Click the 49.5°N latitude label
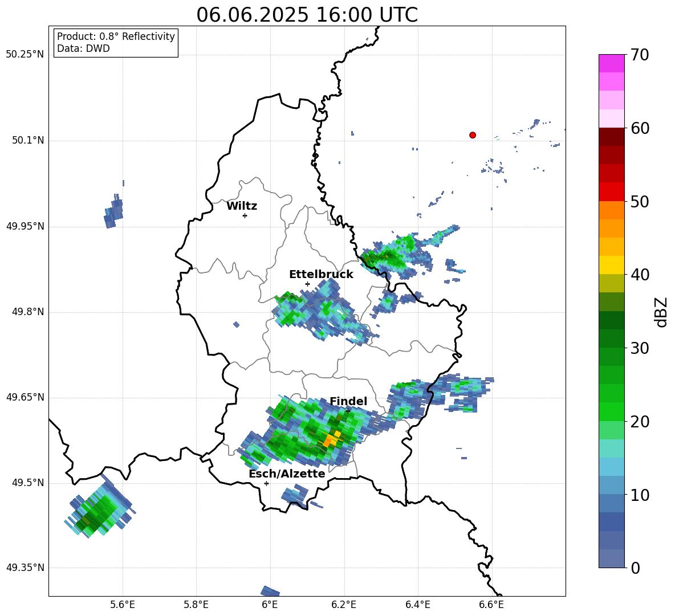The image size is (675, 616). 28,483
